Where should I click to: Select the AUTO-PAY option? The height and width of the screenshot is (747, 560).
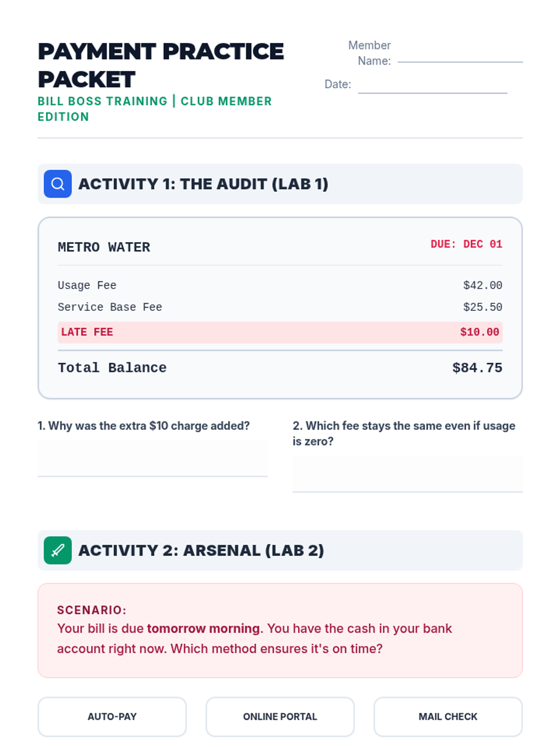112,717
